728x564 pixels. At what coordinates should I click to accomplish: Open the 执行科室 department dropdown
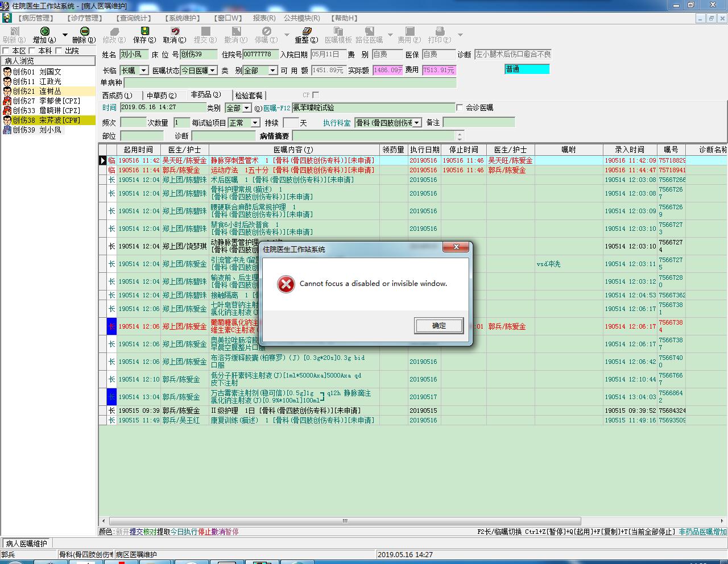[x=417, y=123]
